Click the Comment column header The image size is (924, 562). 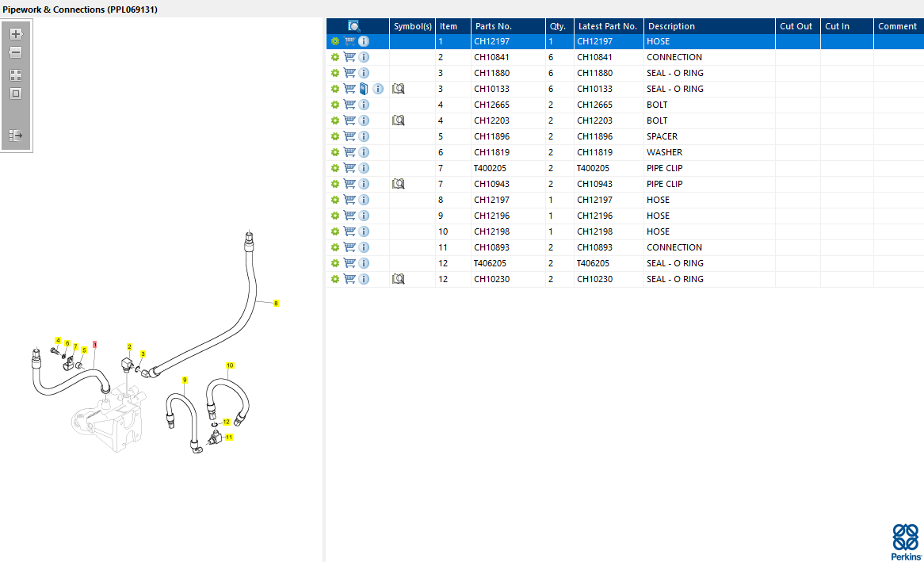(899, 26)
